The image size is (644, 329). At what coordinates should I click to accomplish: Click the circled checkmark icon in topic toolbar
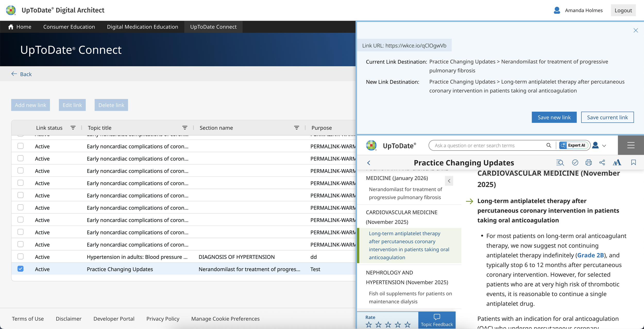575,163
